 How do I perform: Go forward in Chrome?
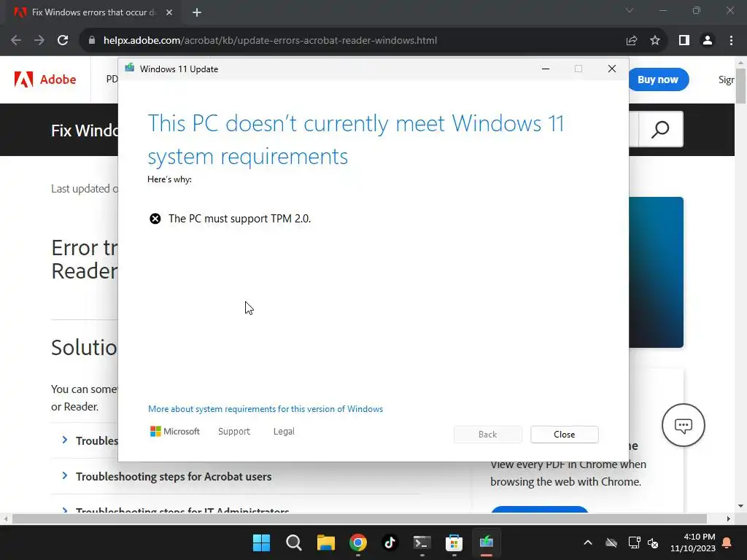(39, 41)
